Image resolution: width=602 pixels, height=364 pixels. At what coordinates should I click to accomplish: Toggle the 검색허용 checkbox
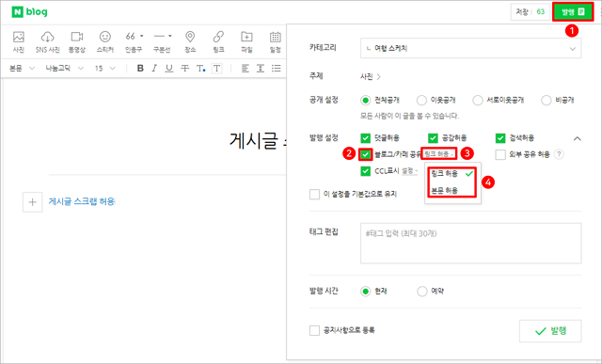point(499,138)
